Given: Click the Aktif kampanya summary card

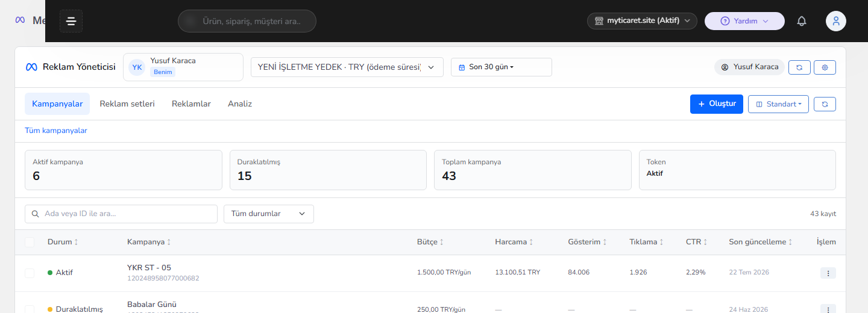Looking at the screenshot, I should [124, 170].
